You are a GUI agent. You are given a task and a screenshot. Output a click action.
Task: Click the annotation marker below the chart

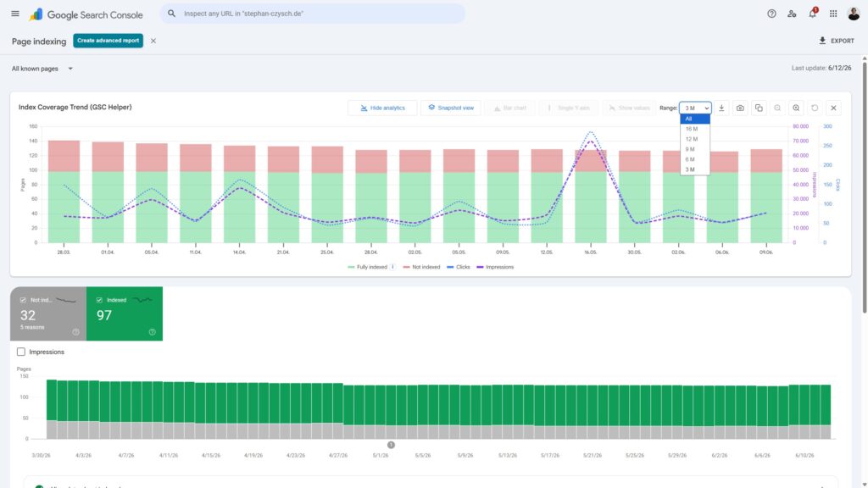point(391,445)
